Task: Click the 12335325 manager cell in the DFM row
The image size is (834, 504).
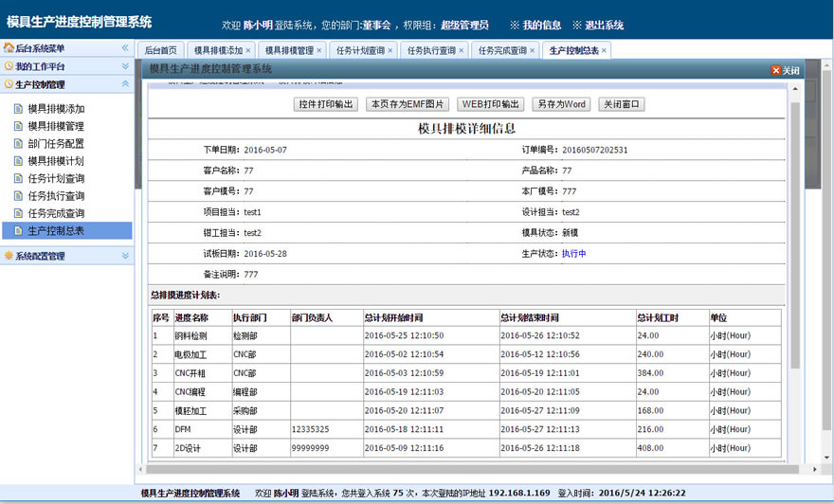Action: (327, 429)
